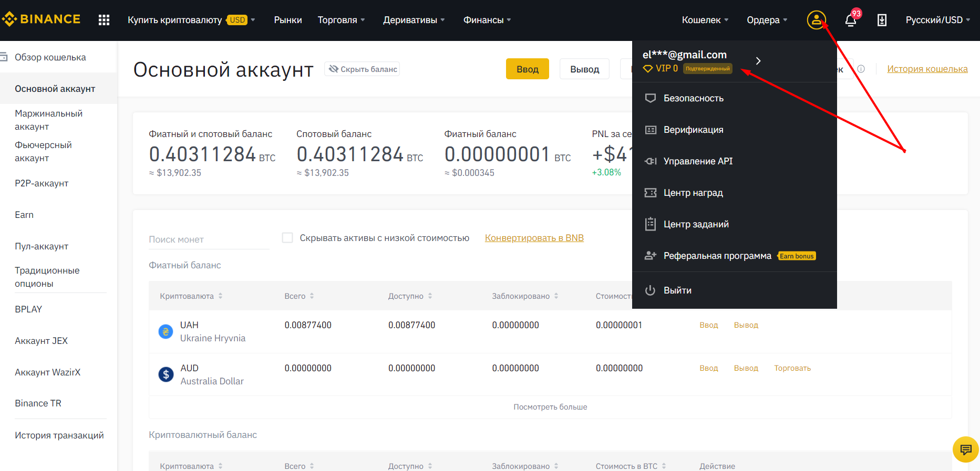
Task: Click the UAH coin icon
Action: point(166,331)
